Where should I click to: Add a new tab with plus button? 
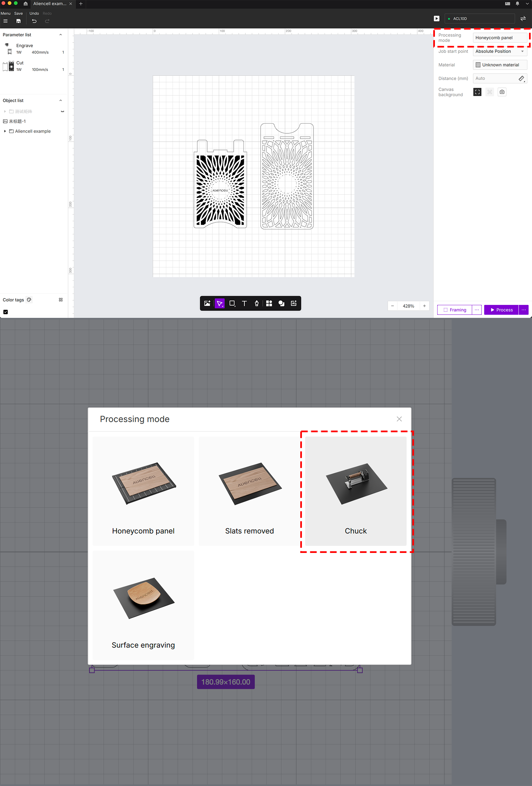click(80, 4)
